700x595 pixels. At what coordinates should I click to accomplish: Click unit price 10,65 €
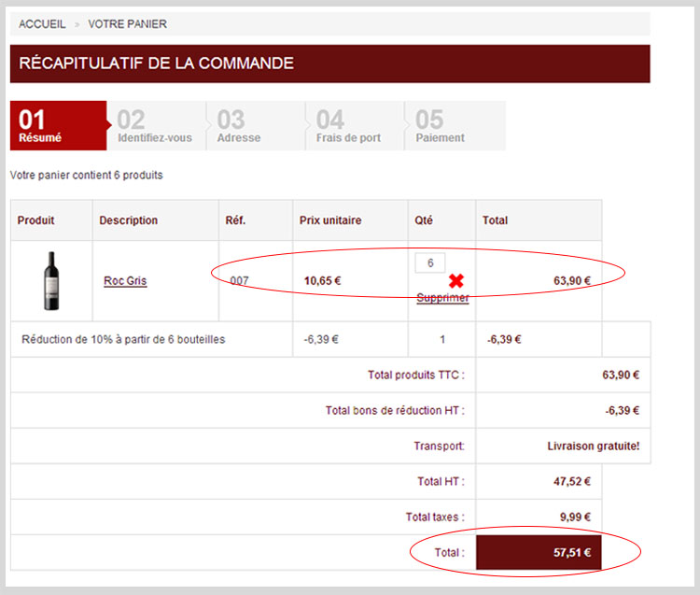pyautogui.click(x=322, y=280)
